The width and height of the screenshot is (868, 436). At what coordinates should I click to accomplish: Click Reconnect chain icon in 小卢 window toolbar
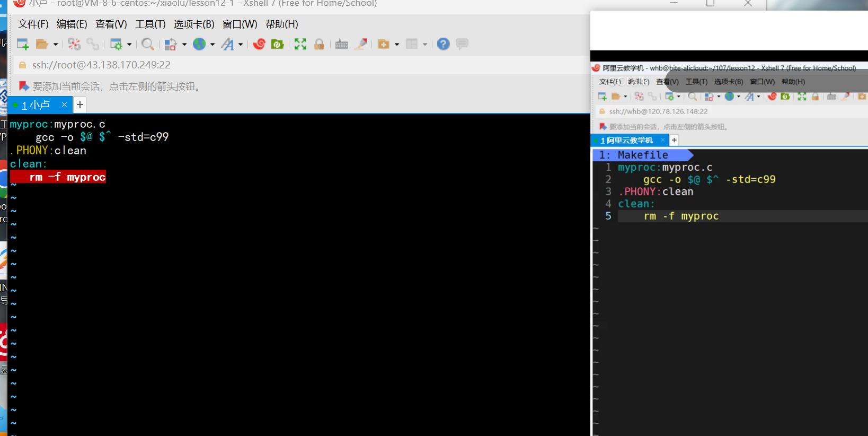93,44
